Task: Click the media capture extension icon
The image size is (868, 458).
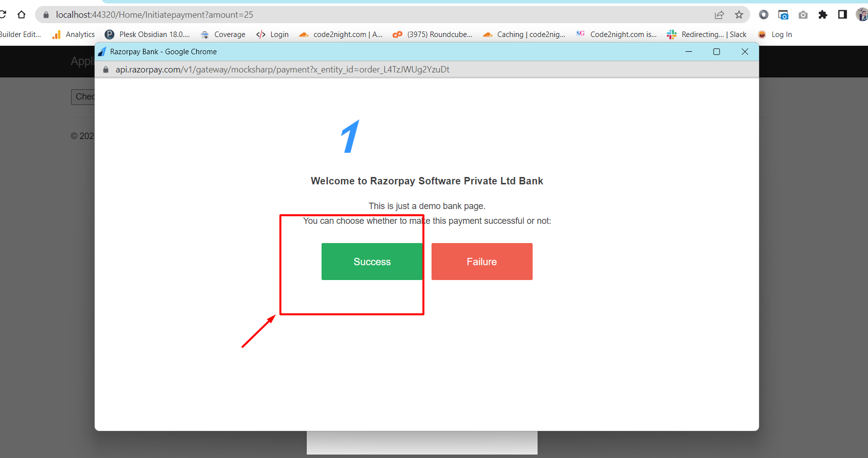Action: 783,15
